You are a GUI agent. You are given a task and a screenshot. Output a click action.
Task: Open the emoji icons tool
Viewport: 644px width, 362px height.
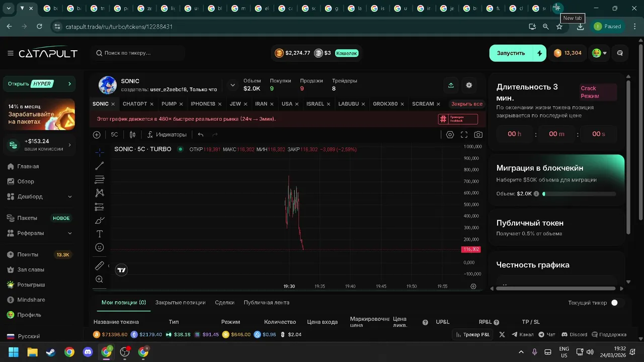[100, 247]
